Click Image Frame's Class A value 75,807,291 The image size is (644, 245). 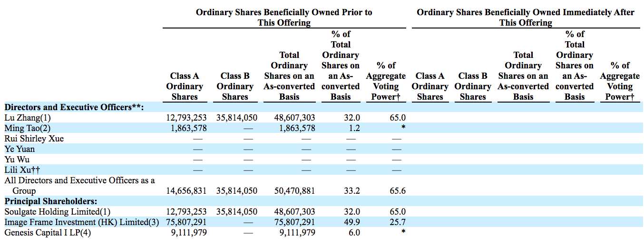186,222
